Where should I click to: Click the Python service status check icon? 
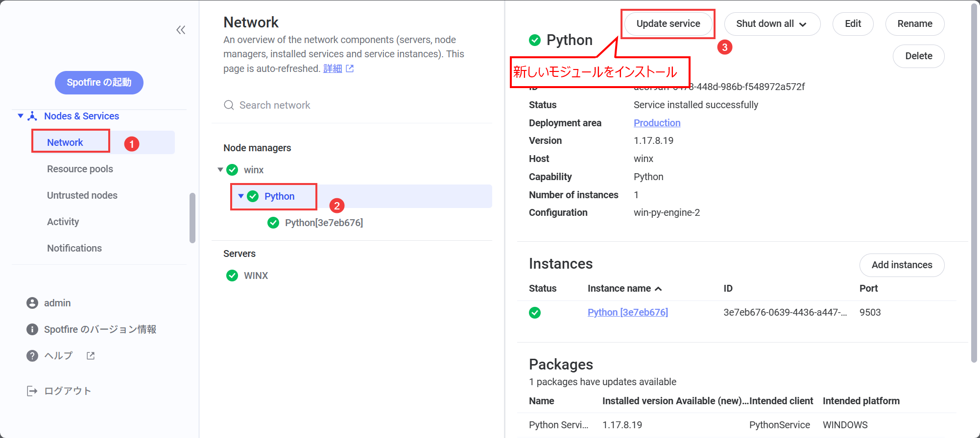click(x=253, y=196)
